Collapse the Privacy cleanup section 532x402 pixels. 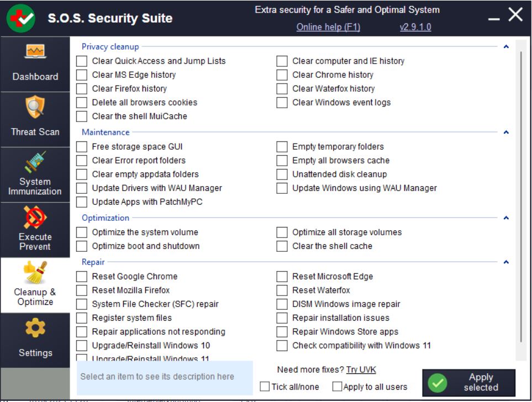tap(506, 47)
